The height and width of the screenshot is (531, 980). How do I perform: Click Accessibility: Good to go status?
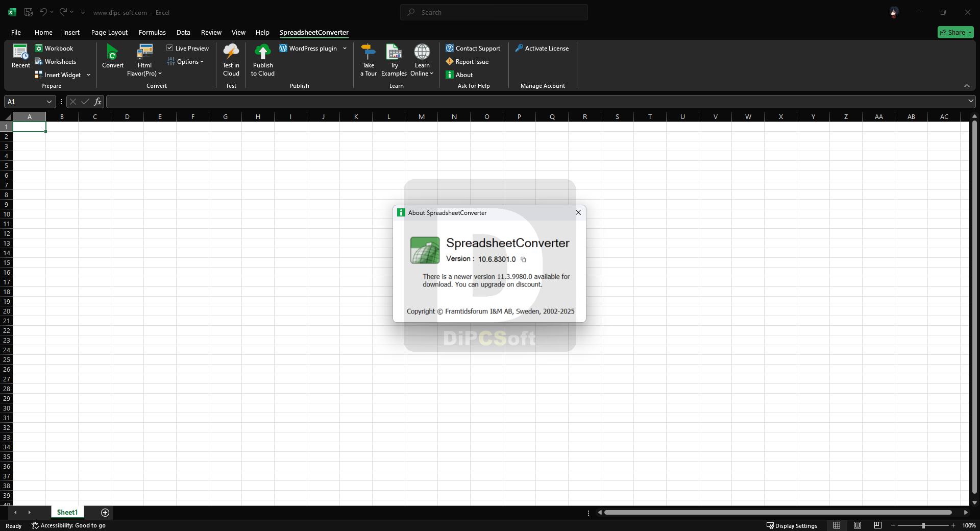point(68,525)
